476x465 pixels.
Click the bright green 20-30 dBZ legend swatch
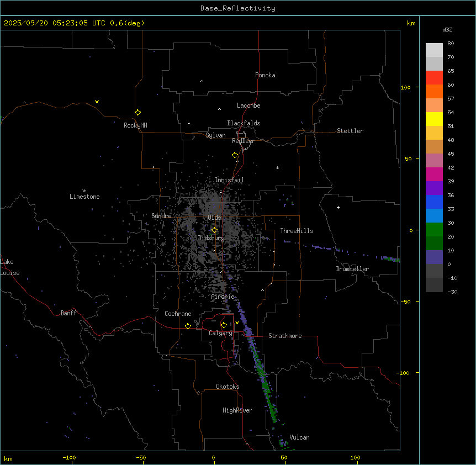tap(434, 229)
